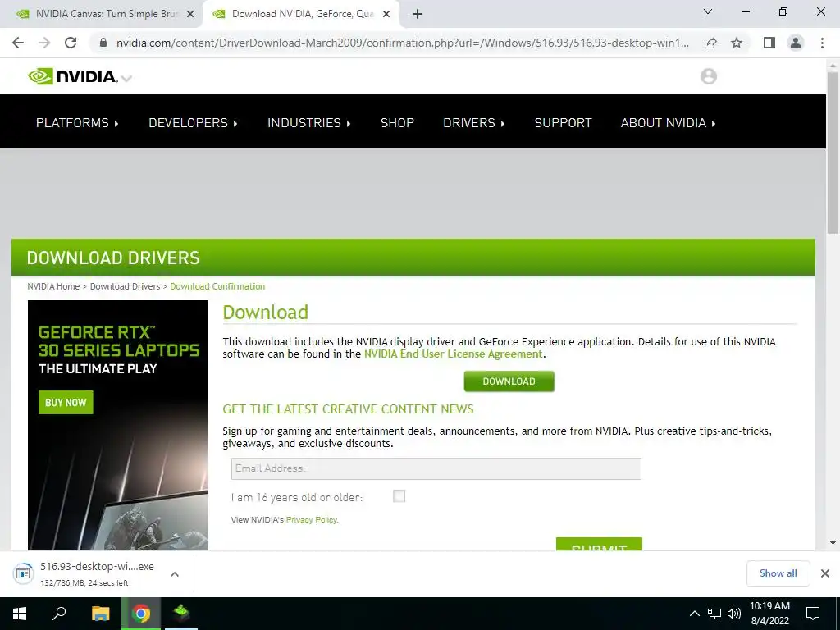Switch to NVIDIA Canvas tab

101,14
